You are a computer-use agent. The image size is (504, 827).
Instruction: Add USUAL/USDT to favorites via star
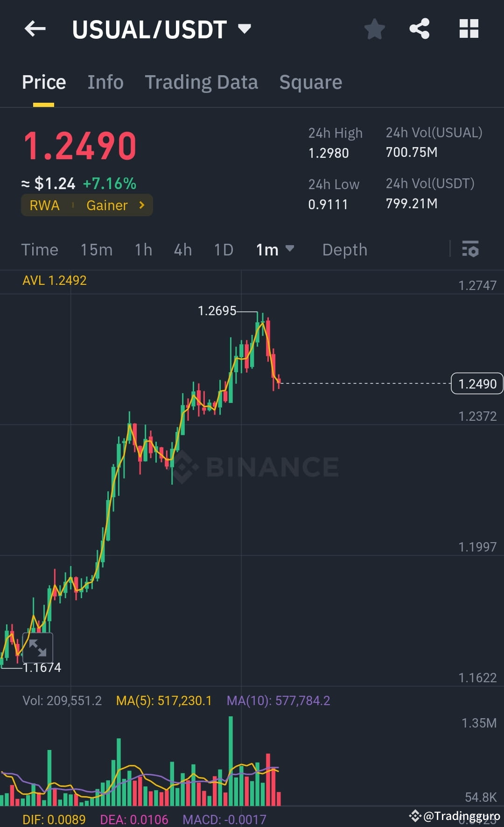375,29
